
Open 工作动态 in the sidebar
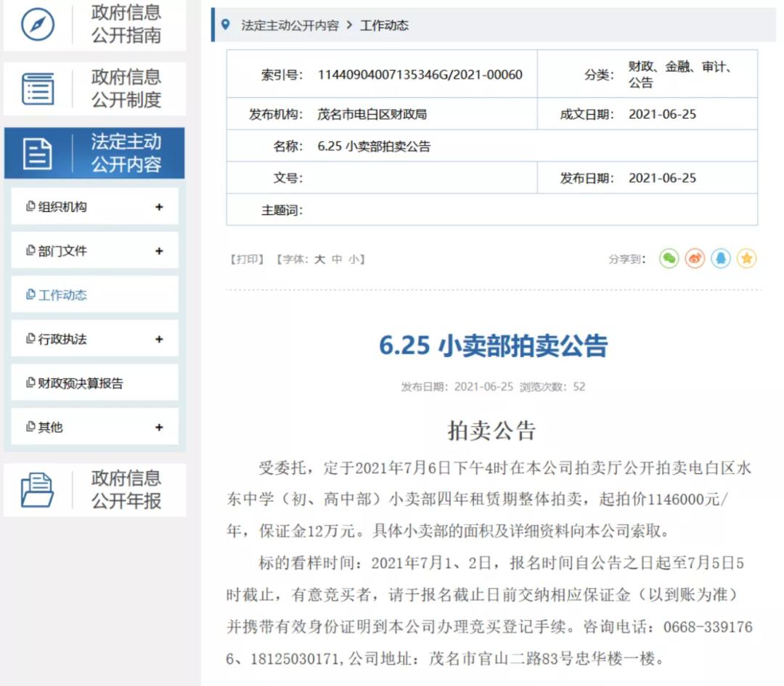coord(62,295)
